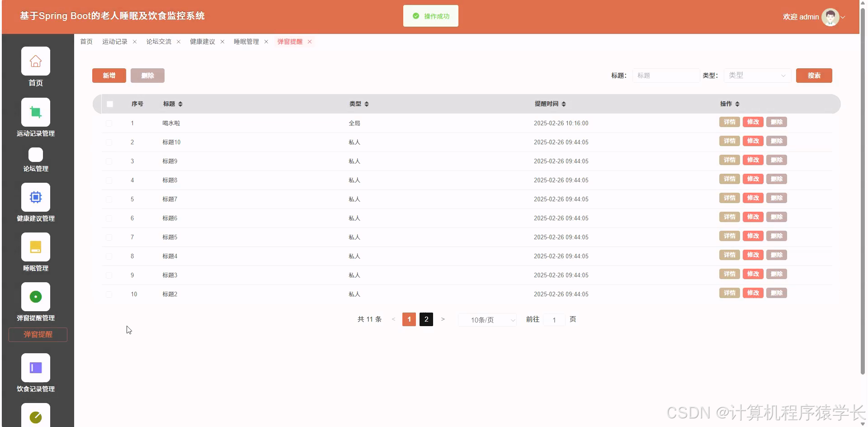Check the row checkbox for 喝水啦
The height and width of the screenshot is (427, 868).
pos(109,123)
